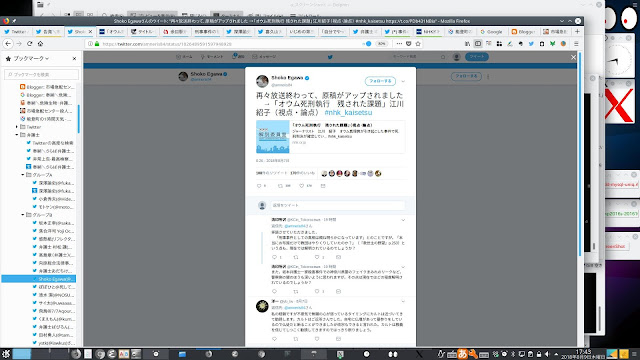
Task: Open the third reply's options chevron
Action: pos(403,301)
